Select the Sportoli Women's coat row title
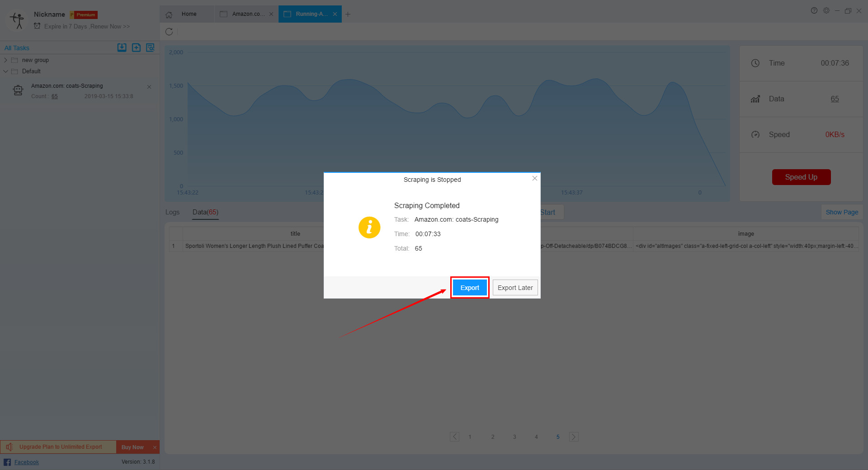 point(254,246)
